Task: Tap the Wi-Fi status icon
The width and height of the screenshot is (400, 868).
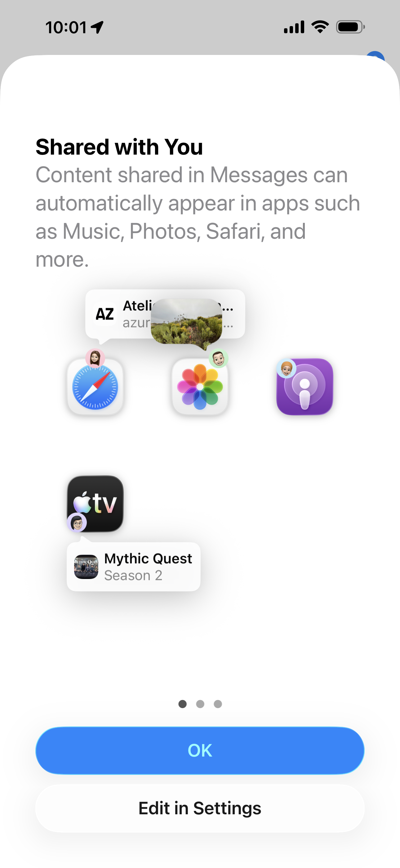Action: (x=320, y=27)
